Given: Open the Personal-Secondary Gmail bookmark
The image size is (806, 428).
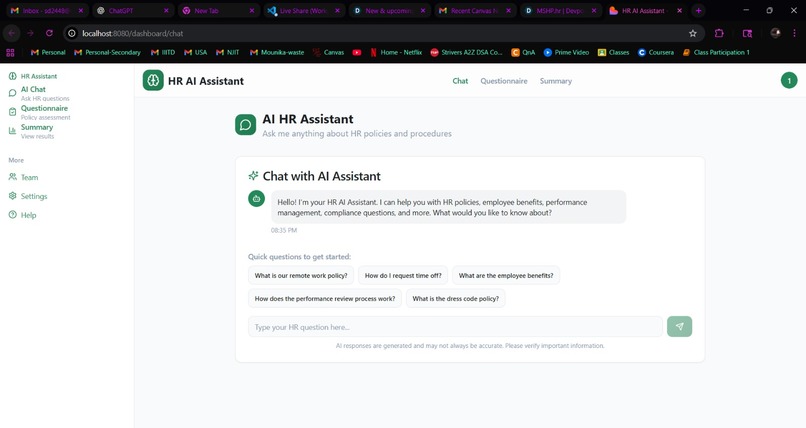Looking at the screenshot, I should click(107, 52).
